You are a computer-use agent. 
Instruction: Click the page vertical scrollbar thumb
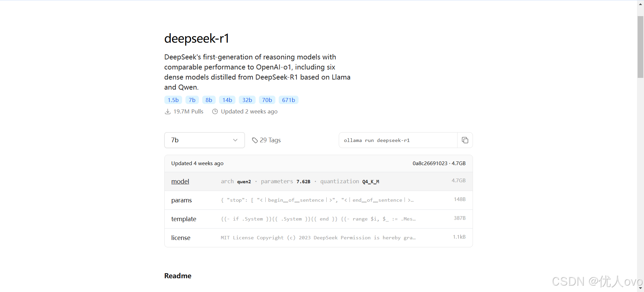point(640,47)
